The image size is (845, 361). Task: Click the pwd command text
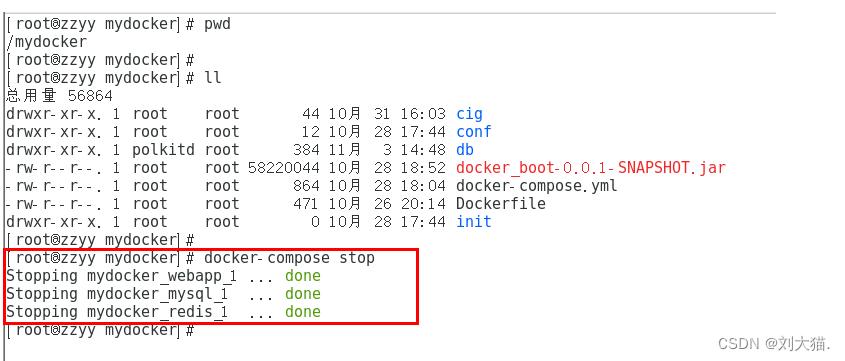[217, 25]
